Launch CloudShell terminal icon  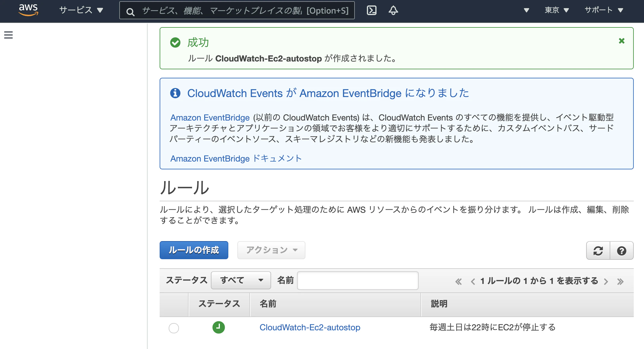tap(372, 10)
